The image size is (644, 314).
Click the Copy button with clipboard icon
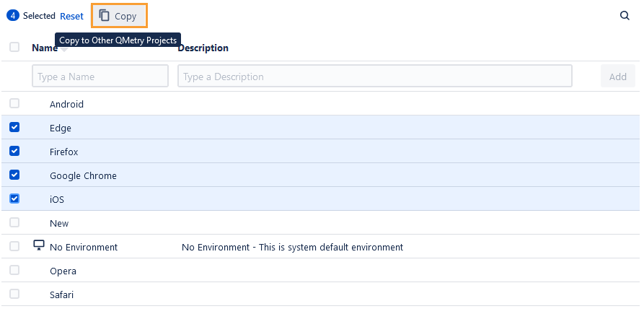click(x=119, y=16)
